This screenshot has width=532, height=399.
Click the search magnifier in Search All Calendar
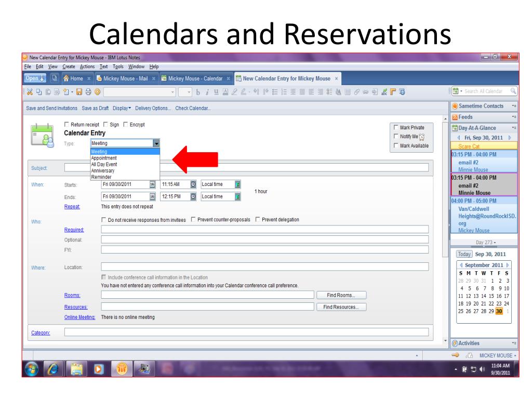513,91
